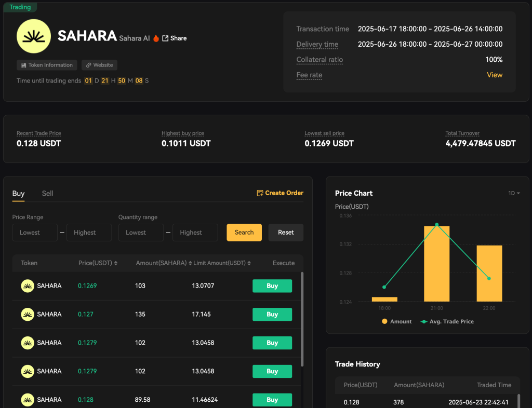Open fee rate details via the View link

coord(495,75)
